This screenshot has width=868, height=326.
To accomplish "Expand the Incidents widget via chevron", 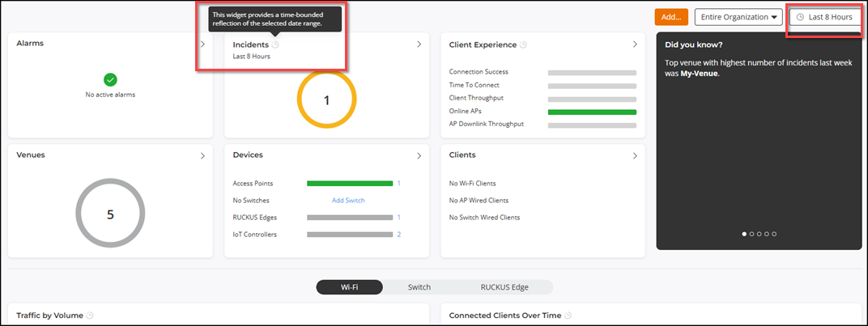I will tap(419, 44).
